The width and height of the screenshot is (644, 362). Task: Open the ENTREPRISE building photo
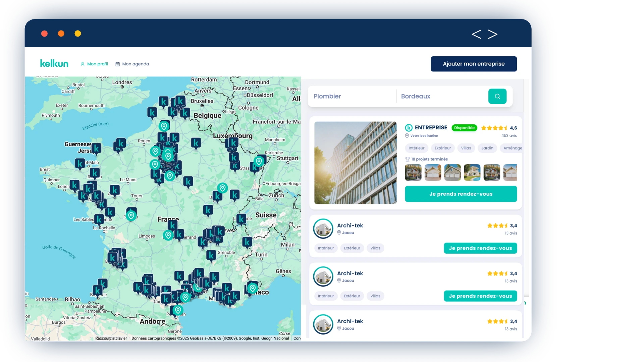pos(356,163)
